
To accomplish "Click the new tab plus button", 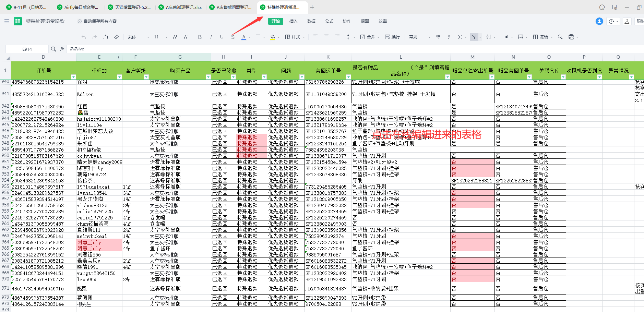I will click(x=312, y=7).
